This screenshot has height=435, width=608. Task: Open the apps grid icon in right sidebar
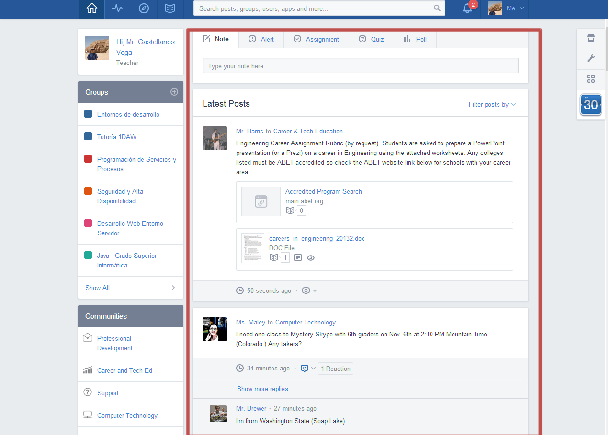tap(590, 80)
